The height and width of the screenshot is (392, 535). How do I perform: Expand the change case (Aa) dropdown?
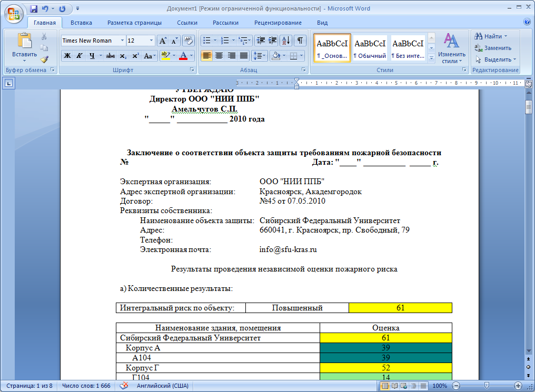click(x=150, y=56)
